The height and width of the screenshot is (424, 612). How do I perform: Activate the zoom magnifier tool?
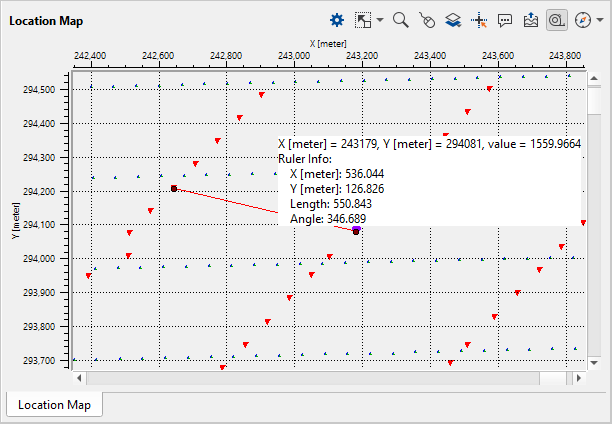[x=401, y=20]
